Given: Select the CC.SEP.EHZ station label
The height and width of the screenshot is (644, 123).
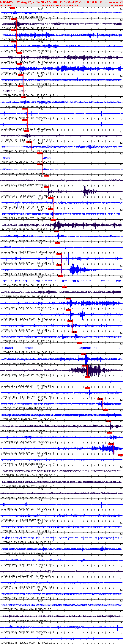Looking at the screenshot, I should point(28,386).
